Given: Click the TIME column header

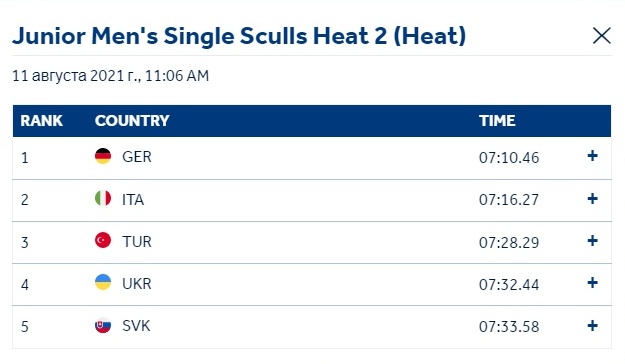Looking at the screenshot, I should (497, 121).
